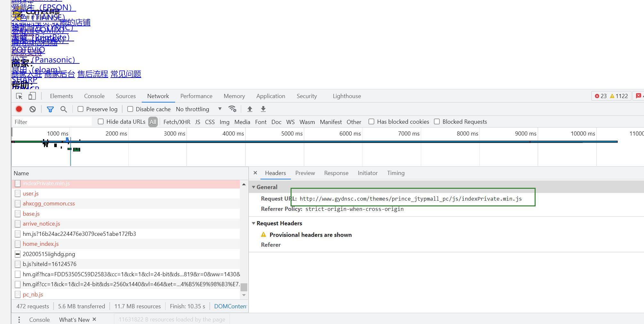Filter requests by Font
644x324 pixels.
click(x=261, y=122)
